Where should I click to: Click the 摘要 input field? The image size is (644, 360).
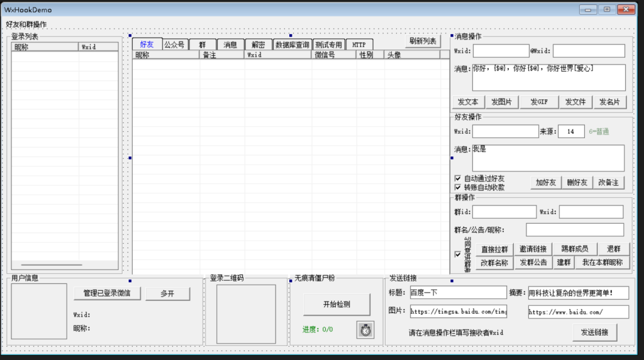(x=579, y=293)
